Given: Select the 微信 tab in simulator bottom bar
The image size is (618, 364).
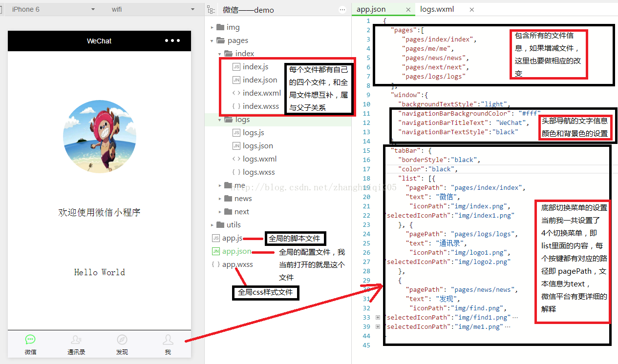Looking at the screenshot, I should click(30, 344).
